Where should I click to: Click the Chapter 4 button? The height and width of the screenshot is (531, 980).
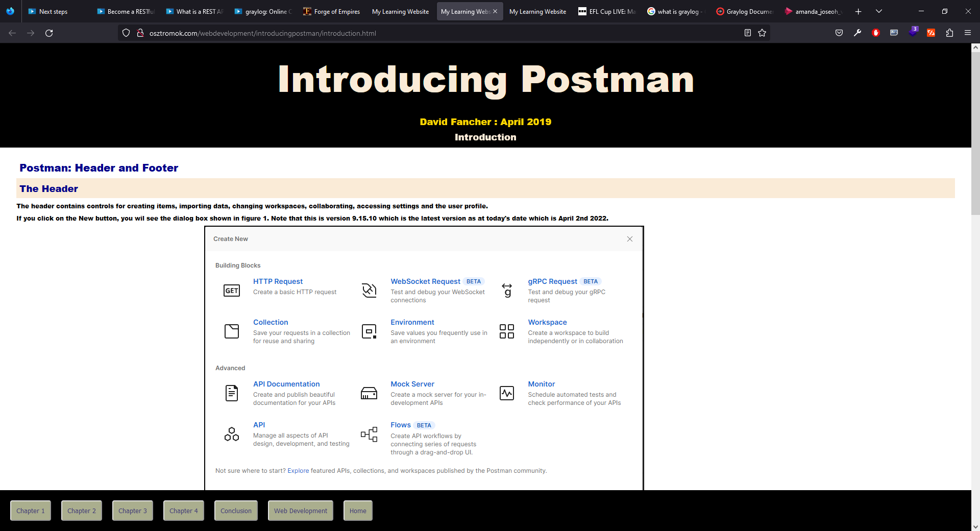click(x=184, y=511)
